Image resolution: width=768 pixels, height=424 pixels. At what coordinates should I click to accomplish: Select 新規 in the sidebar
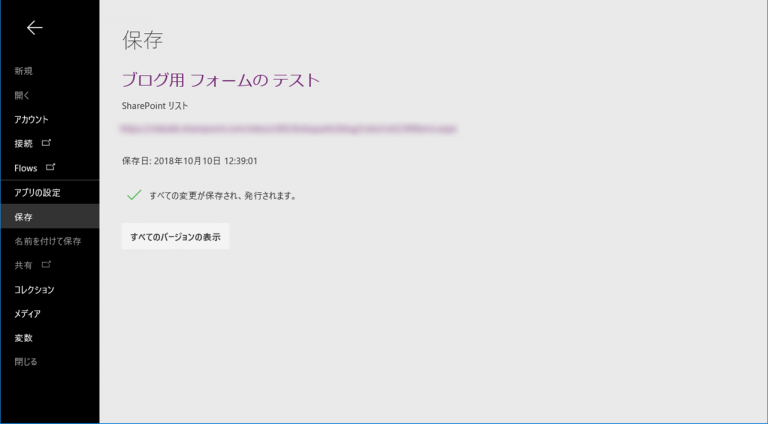[x=23, y=71]
